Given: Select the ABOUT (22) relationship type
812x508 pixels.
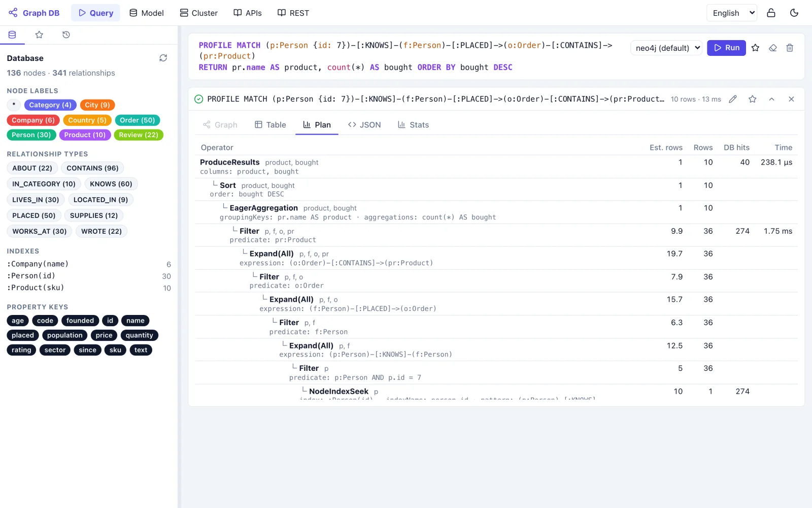Looking at the screenshot, I should point(32,168).
